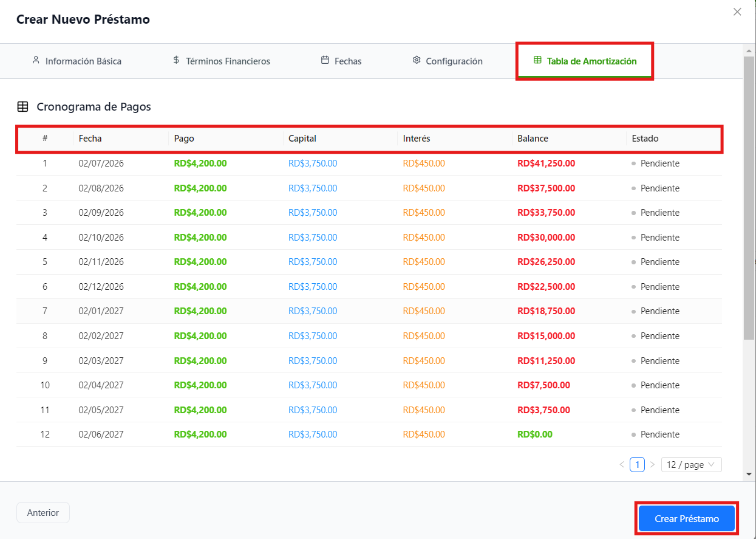The width and height of the screenshot is (756, 539).
Task: Open the 12 / page size dropdown
Action: [x=692, y=465]
